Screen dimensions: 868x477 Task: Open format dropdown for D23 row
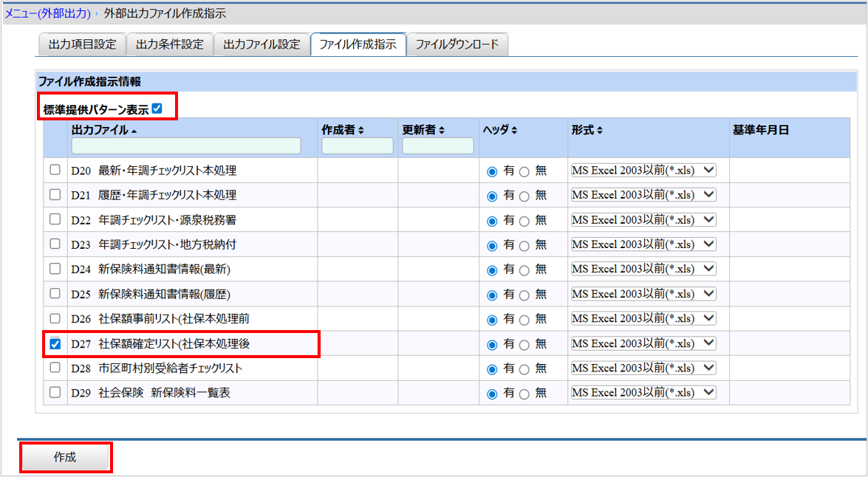(x=643, y=244)
